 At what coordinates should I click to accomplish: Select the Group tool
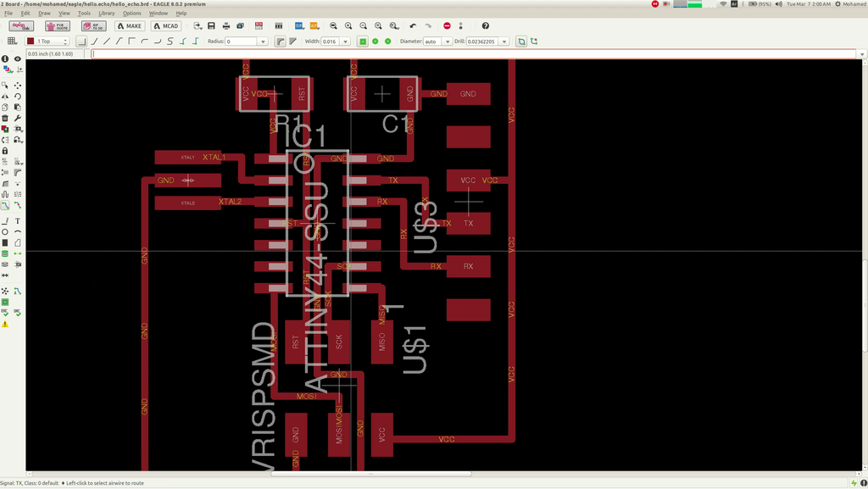[x=5, y=86]
